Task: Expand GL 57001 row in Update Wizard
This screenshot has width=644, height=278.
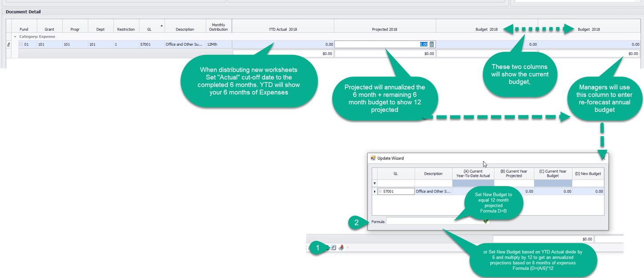Action: (380, 191)
